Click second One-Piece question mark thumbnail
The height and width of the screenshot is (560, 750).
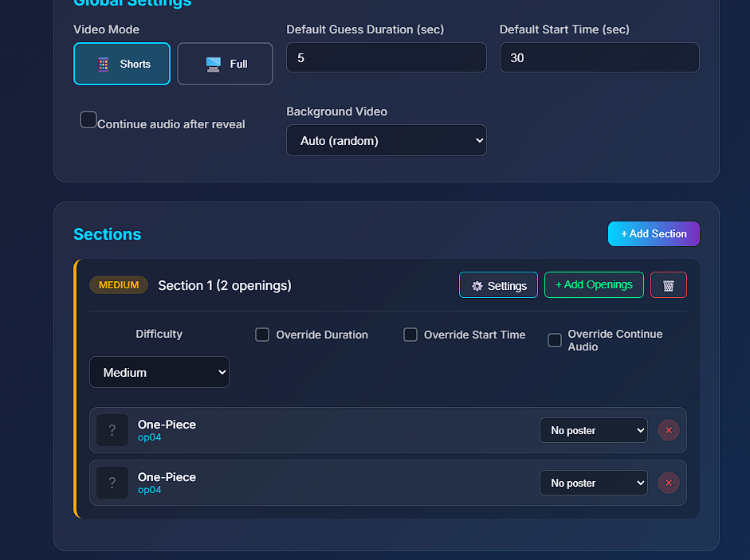point(112,483)
